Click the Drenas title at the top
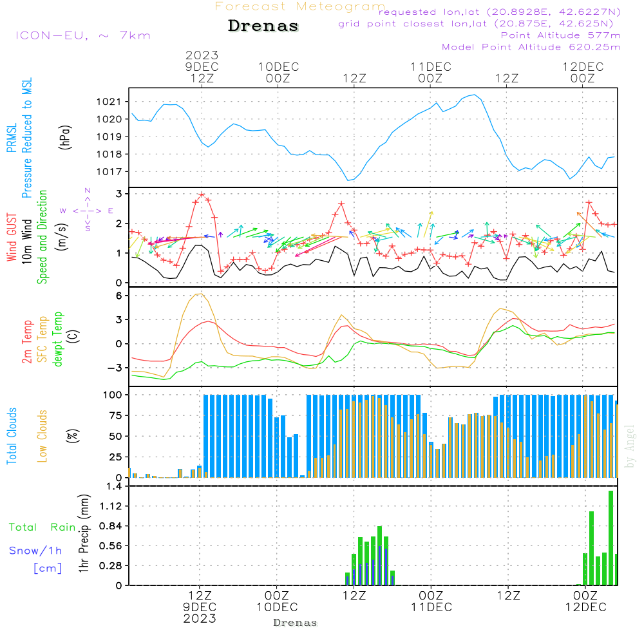Image resolution: width=644 pixels, height=644 pixels. (x=263, y=26)
